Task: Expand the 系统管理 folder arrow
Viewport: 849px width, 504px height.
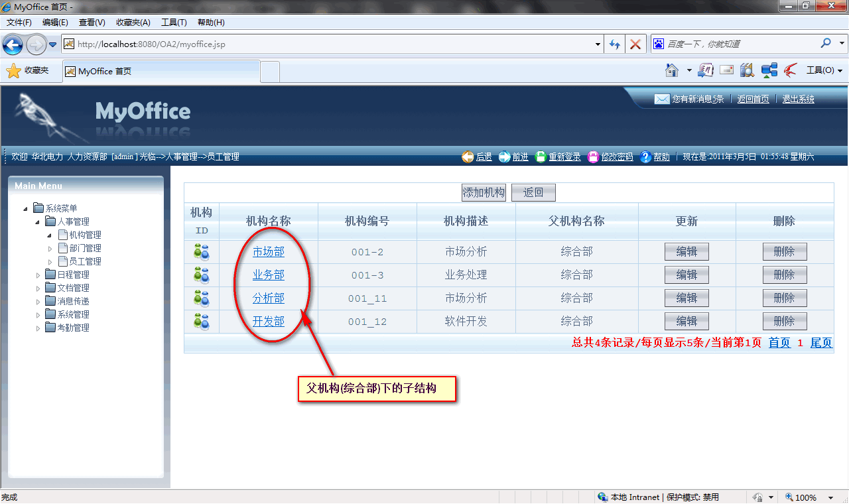Action: click(x=38, y=315)
